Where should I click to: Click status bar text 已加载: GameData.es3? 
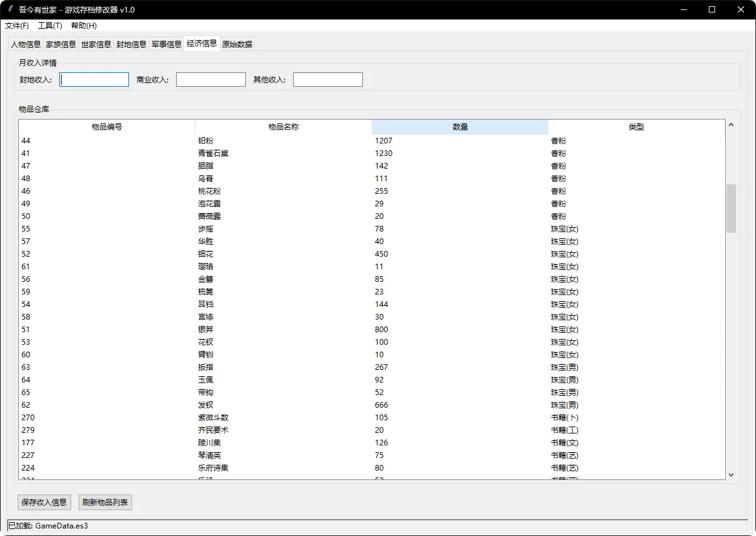[x=48, y=525]
